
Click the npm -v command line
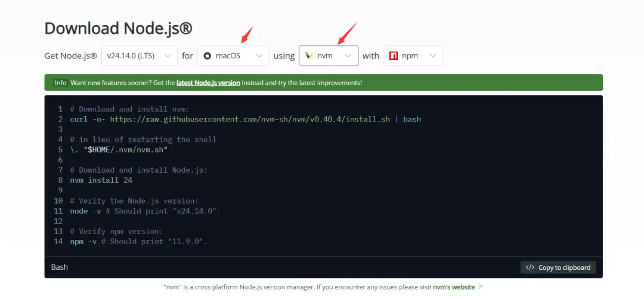pos(139,241)
